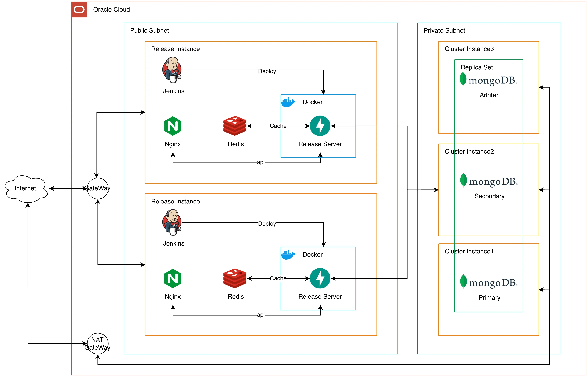Click the top Nginx hexagon icon

172,126
